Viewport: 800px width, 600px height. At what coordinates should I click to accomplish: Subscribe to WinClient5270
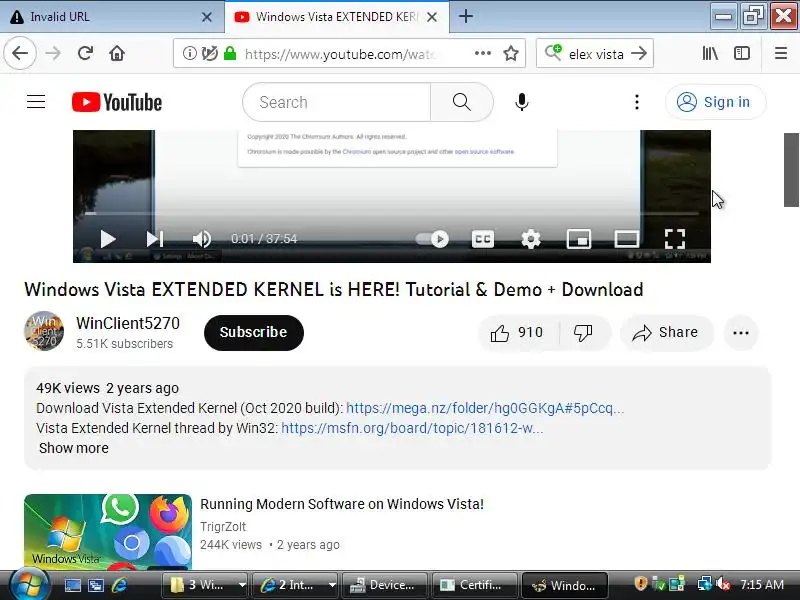(254, 332)
